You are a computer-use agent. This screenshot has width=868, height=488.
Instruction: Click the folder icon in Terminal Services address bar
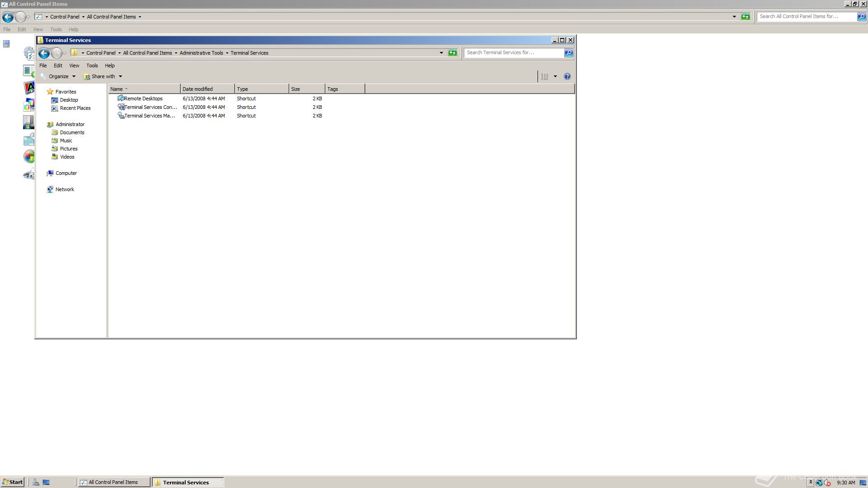click(75, 53)
